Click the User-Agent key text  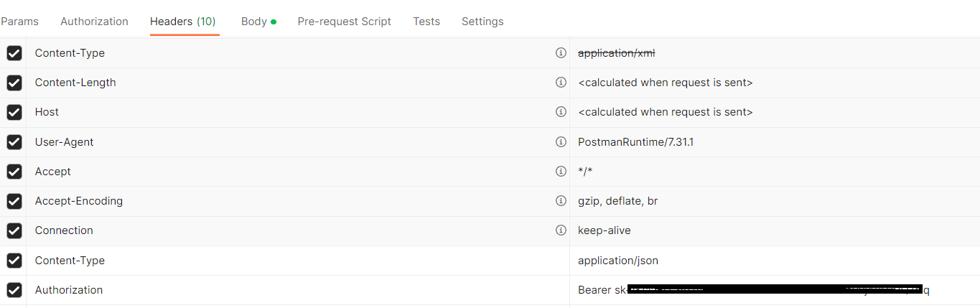click(64, 142)
